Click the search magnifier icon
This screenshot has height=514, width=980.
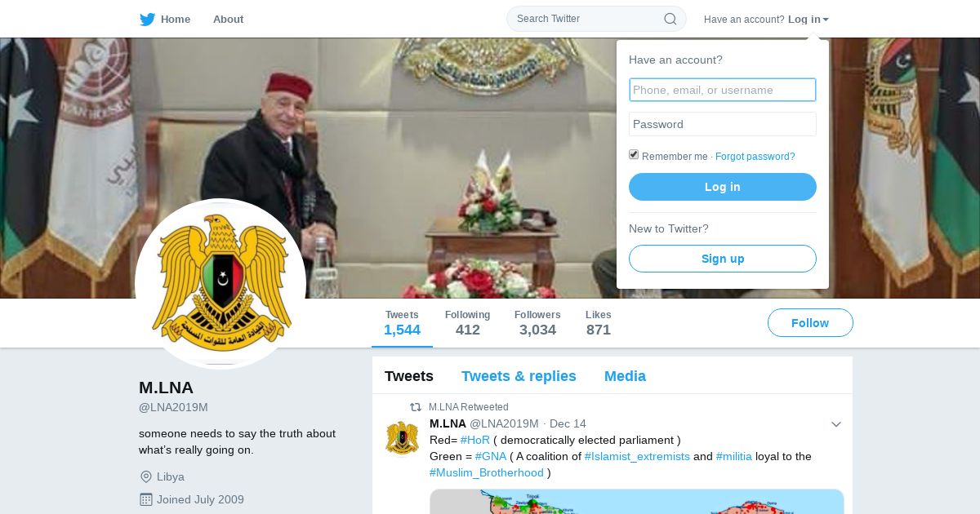tap(670, 19)
